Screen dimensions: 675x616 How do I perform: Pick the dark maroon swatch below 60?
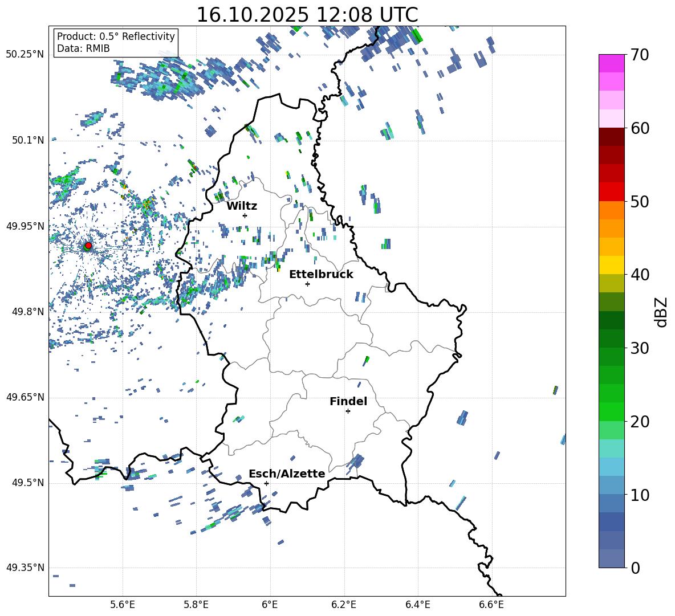(611, 137)
